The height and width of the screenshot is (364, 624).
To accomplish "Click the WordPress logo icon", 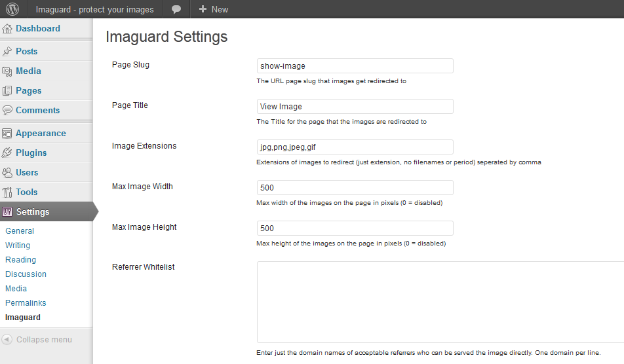I will tap(12, 9).
